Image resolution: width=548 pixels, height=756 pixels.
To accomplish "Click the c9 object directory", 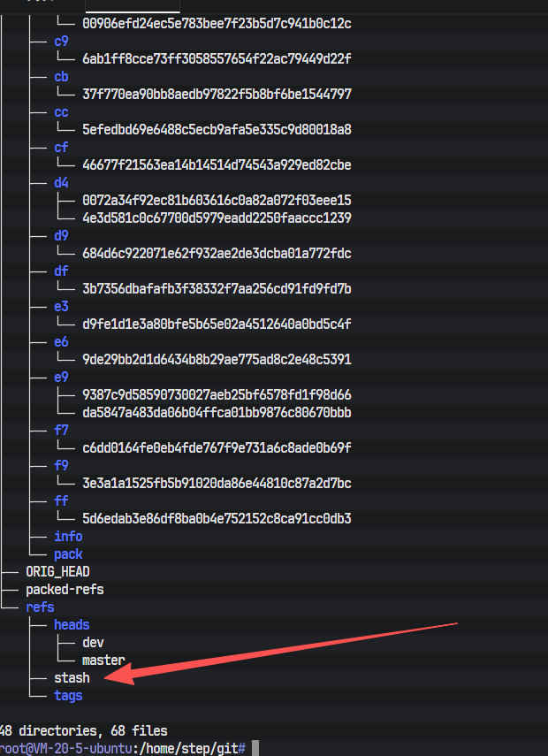I will pos(61,42).
